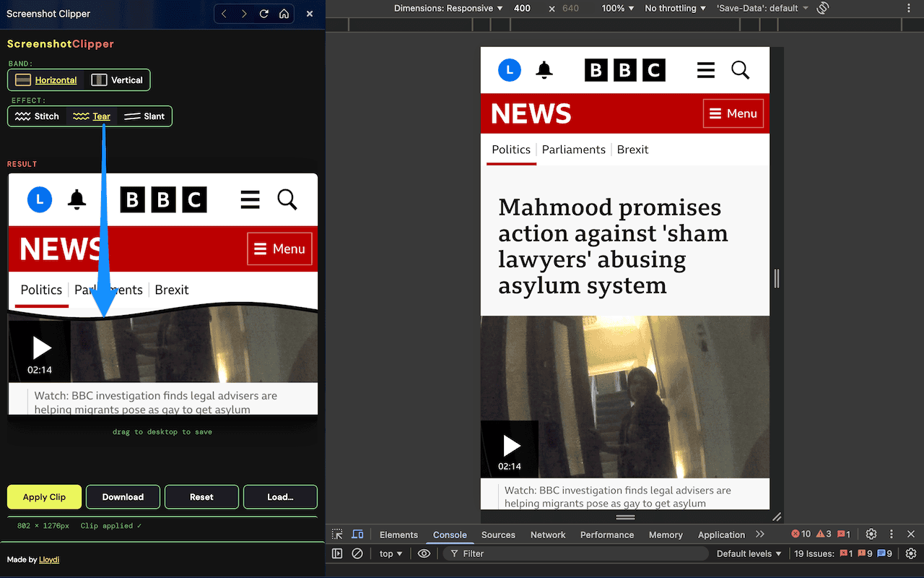Click the Apply Clip button

pyautogui.click(x=44, y=497)
